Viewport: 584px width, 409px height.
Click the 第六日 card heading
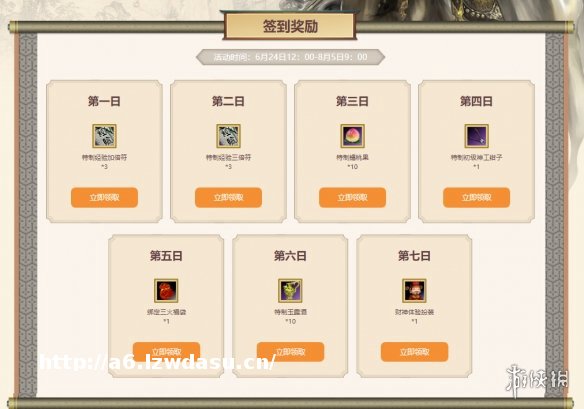click(290, 256)
